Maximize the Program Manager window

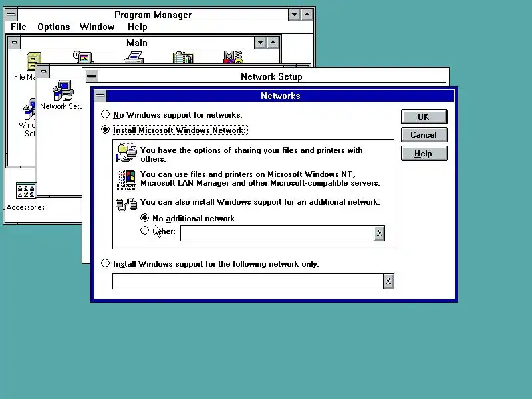pos(307,15)
